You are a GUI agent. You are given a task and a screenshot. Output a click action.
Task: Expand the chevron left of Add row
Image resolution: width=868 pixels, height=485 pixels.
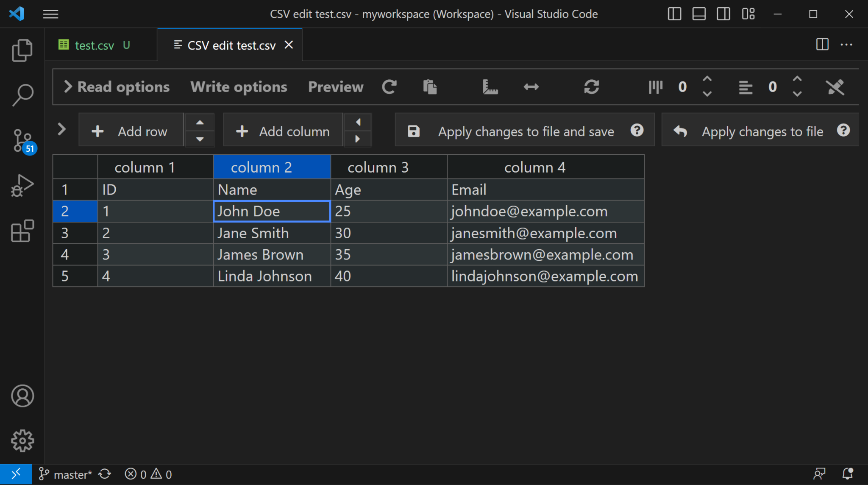61,129
